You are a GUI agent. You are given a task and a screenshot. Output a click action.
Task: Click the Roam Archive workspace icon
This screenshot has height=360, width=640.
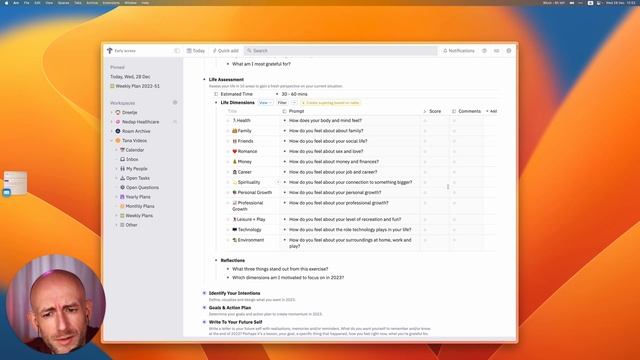pos(118,131)
